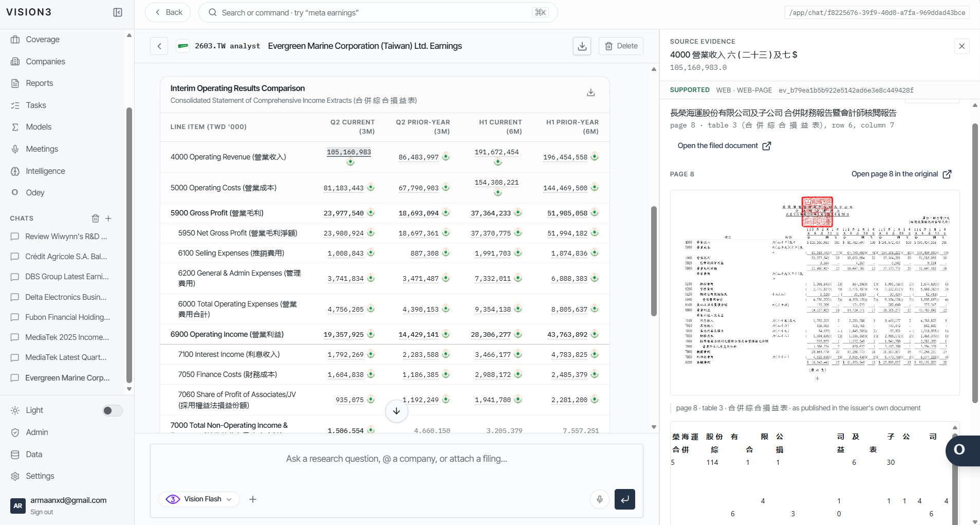Image resolution: width=980 pixels, height=525 pixels.
Task: Collapse the sidebar panel icon
Action: pos(118,12)
